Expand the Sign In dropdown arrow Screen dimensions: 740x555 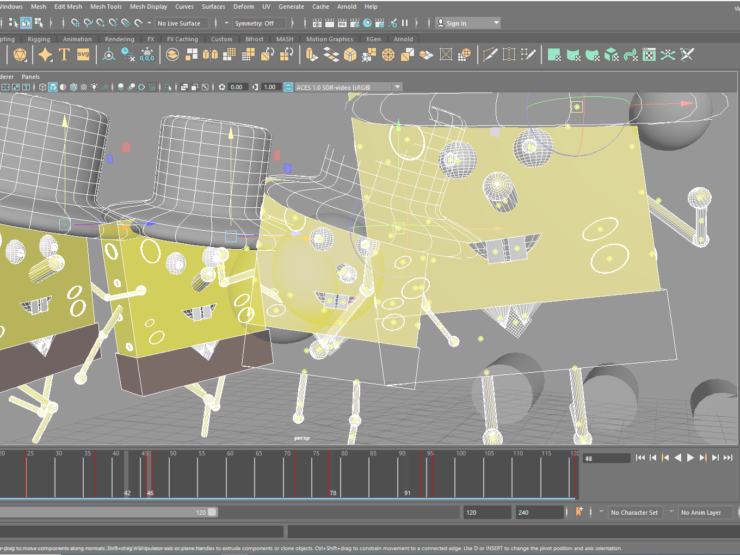[x=496, y=23]
